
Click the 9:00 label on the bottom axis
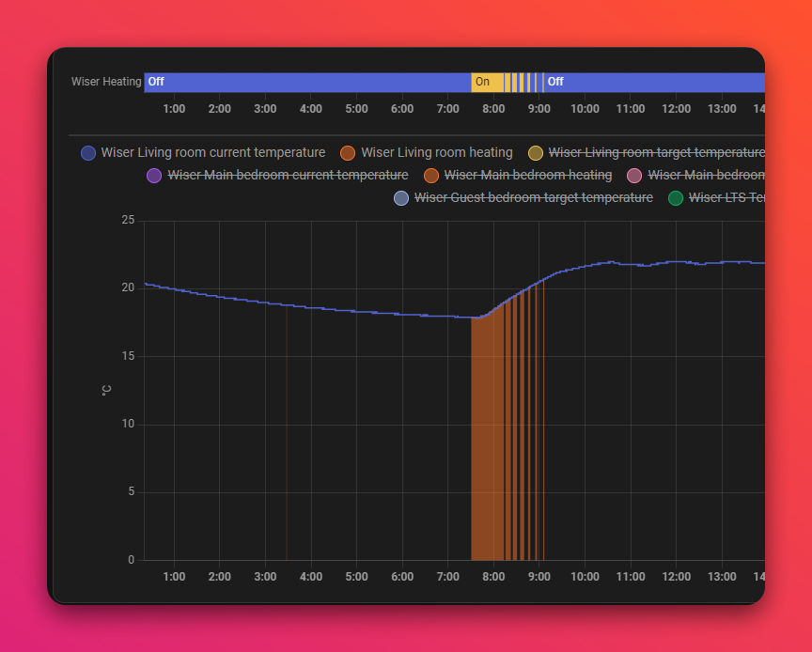[539, 577]
